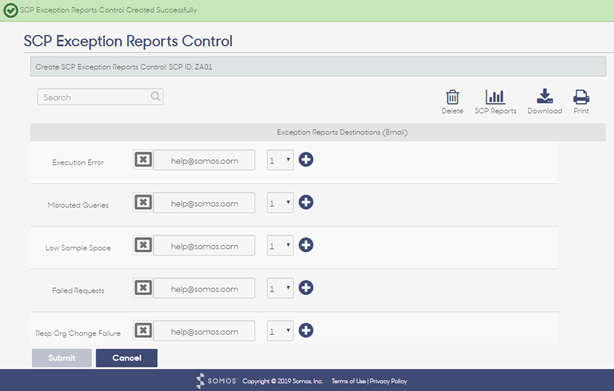Add email destination for Execution Error
The height and width of the screenshot is (391, 614).
click(306, 160)
